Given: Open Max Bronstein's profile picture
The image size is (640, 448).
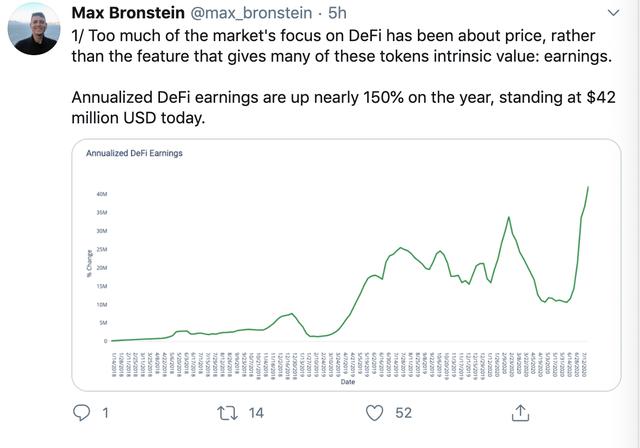Looking at the screenshot, I should (x=34, y=30).
